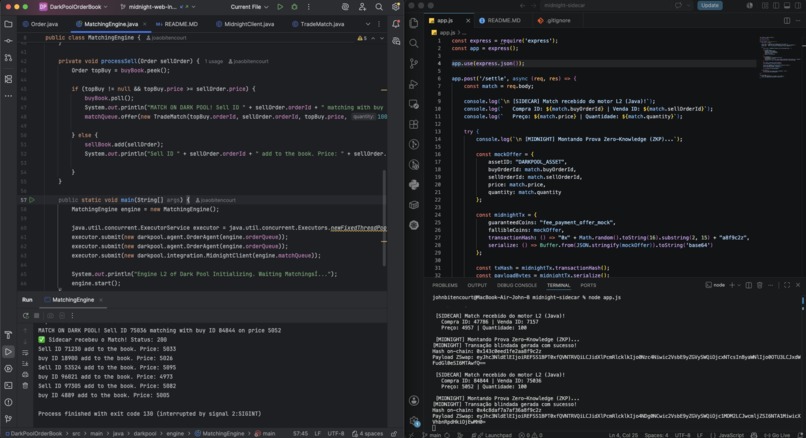Open VS Code Extensions view
Viewport: 806px width, 438px height.
pyautogui.click(x=414, y=124)
